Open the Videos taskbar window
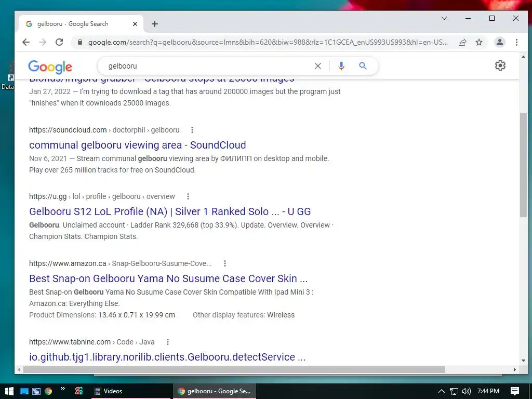 [131, 391]
